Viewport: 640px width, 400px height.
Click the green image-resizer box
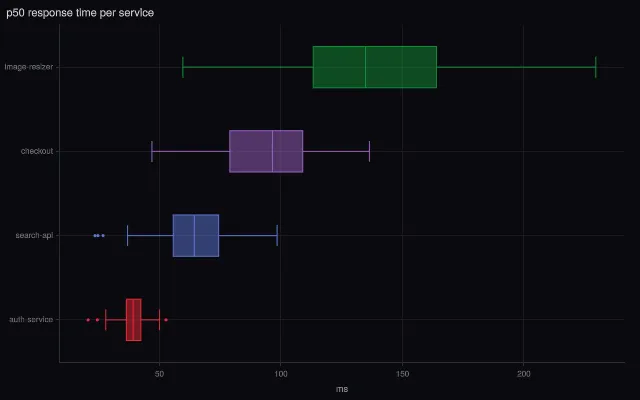(x=375, y=67)
